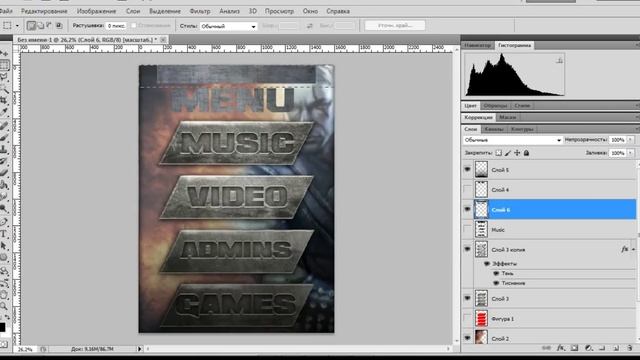Open the opacity slider arrow
640x360 pixels.
tap(631, 140)
